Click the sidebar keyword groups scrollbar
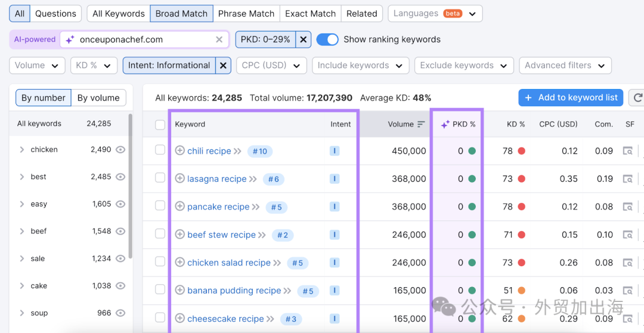Viewport: 644px width, 333px height. click(x=130, y=186)
